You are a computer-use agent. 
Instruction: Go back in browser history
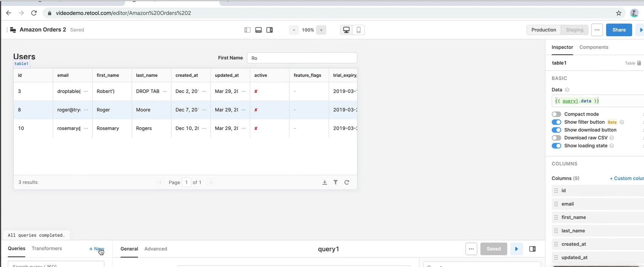pyautogui.click(x=9, y=13)
